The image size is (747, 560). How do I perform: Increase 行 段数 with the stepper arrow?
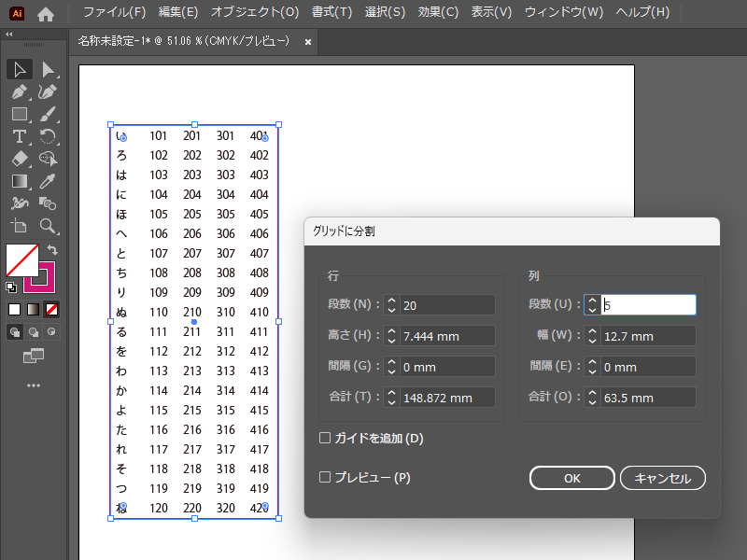pos(391,300)
